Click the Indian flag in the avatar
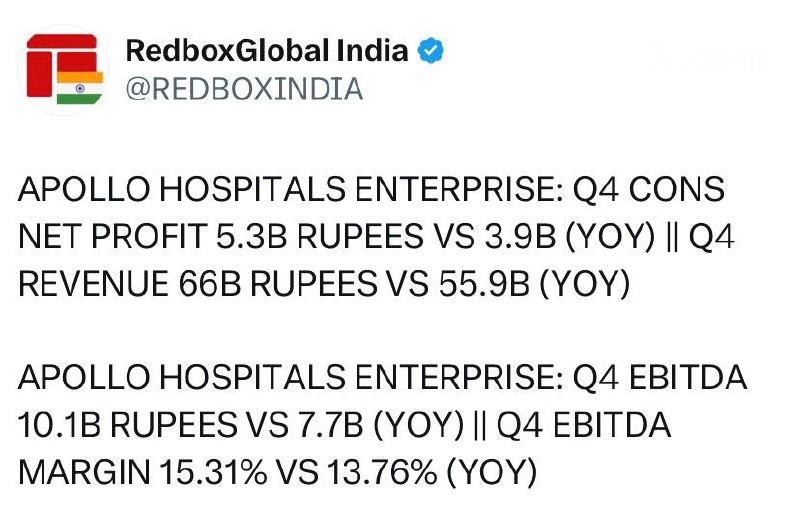This screenshot has height=511, width=800. click(x=80, y=88)
